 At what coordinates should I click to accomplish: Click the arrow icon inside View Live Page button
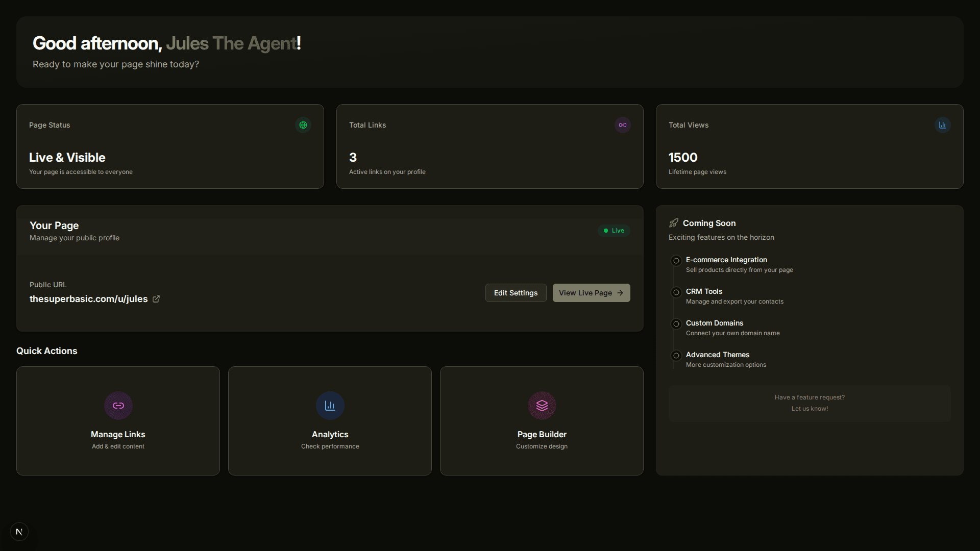tap(620, 292)
